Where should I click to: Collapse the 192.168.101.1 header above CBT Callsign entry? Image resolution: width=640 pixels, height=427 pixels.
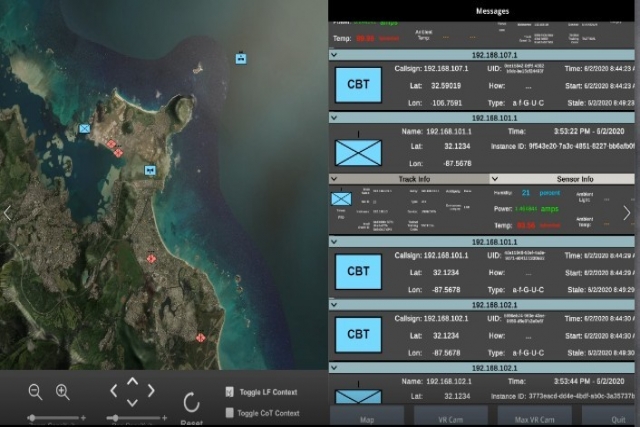tap(334, 242)
